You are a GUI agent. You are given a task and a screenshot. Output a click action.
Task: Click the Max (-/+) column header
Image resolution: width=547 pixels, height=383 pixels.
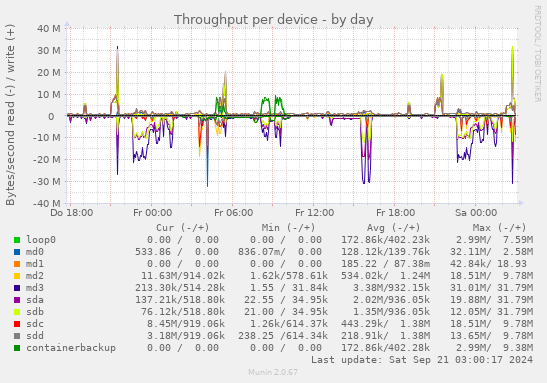500,228
